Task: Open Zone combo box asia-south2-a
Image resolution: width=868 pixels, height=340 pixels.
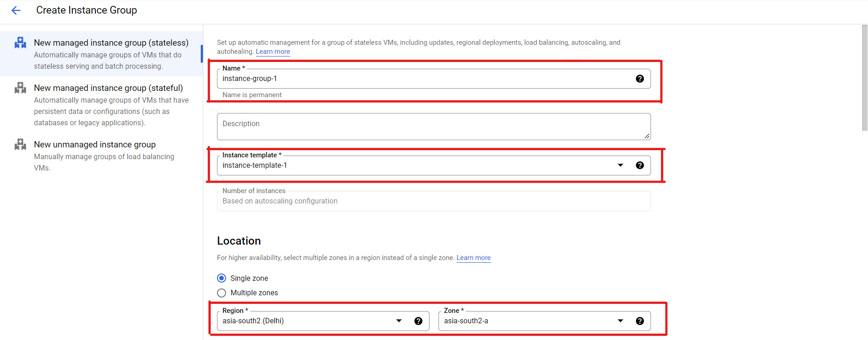Action: coord(544,321)
